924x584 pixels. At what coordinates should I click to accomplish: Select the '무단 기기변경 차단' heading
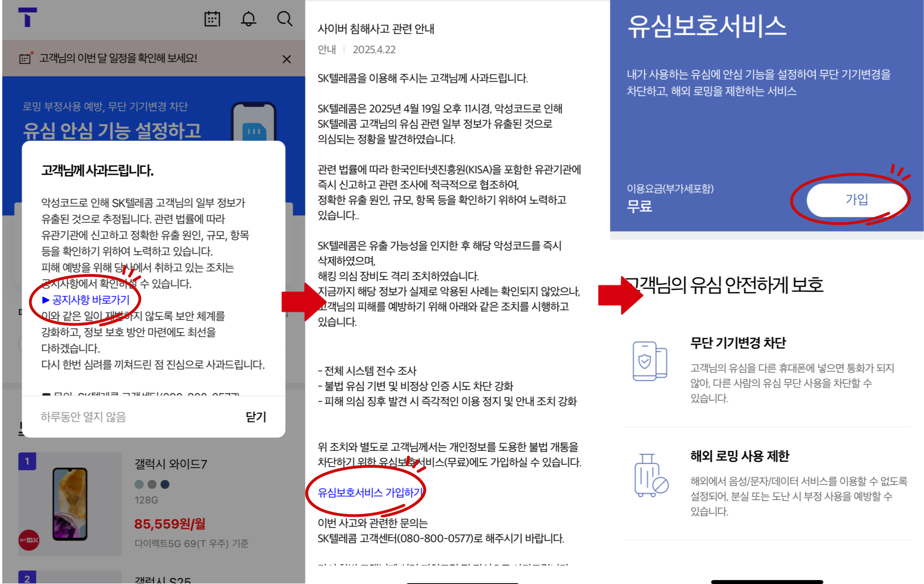[x=738, y=343]
